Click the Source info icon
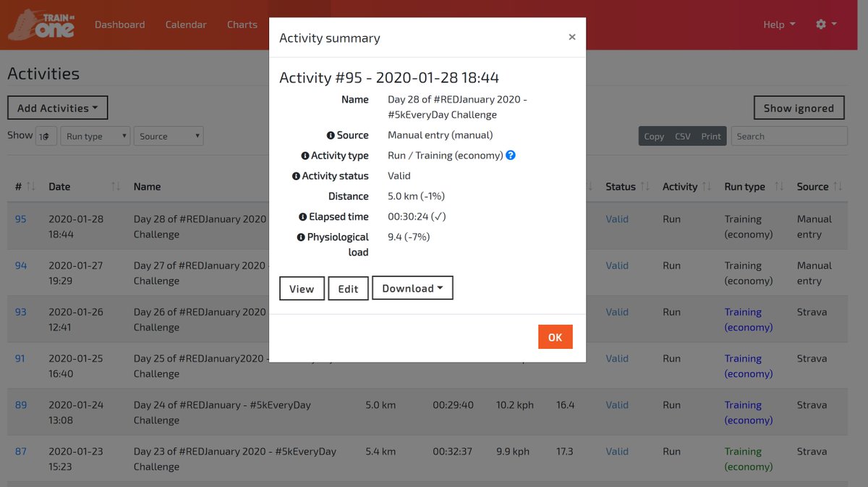Screen dimensions: 868x487 (331, 135)
